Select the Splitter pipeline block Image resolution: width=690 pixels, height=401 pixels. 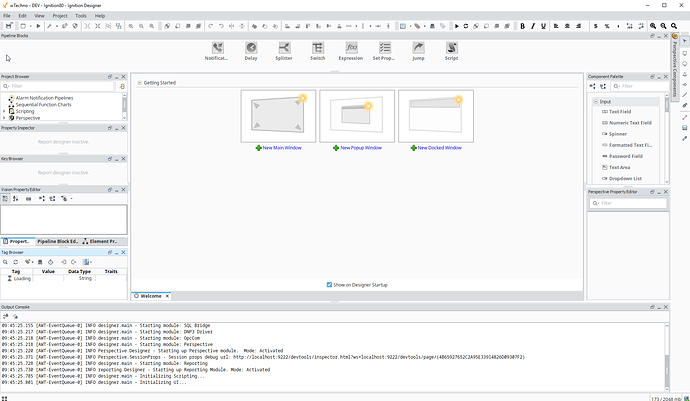point(284,51)
